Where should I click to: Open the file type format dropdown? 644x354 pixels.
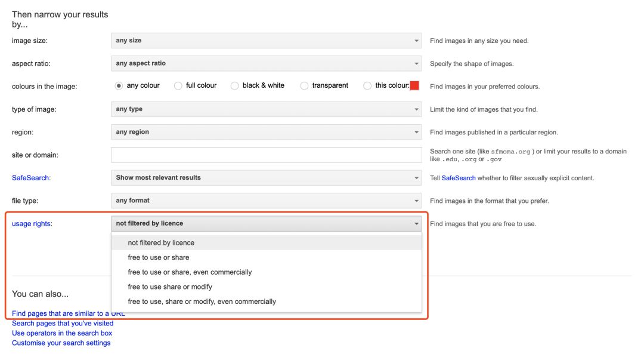coord(266,201)
